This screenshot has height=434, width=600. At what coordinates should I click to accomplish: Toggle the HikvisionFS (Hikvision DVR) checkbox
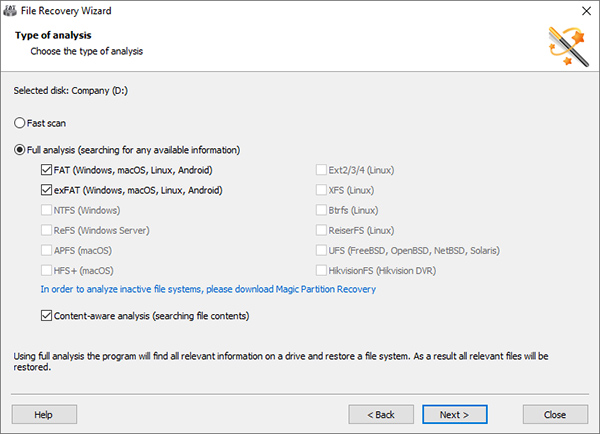321,270
